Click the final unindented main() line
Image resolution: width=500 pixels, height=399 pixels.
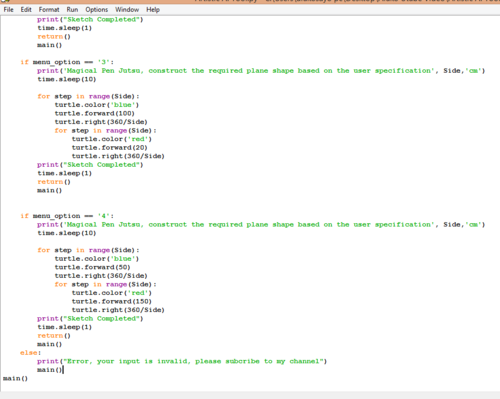click(x=15, y=378)
